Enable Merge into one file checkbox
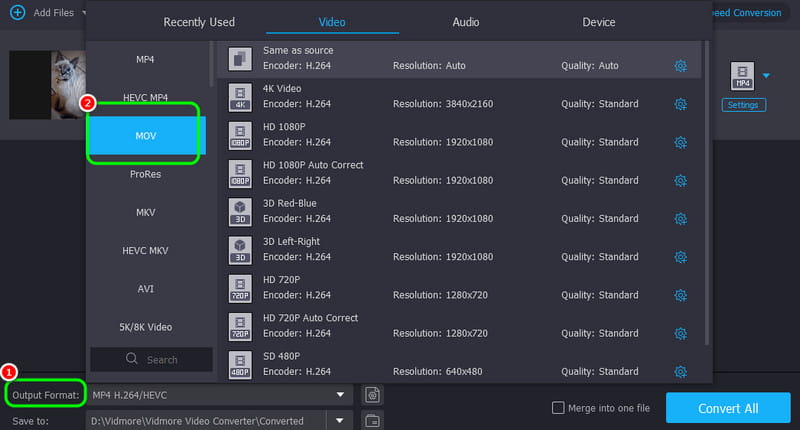This screenshot has height=430, width=800. tap(559, 408)
